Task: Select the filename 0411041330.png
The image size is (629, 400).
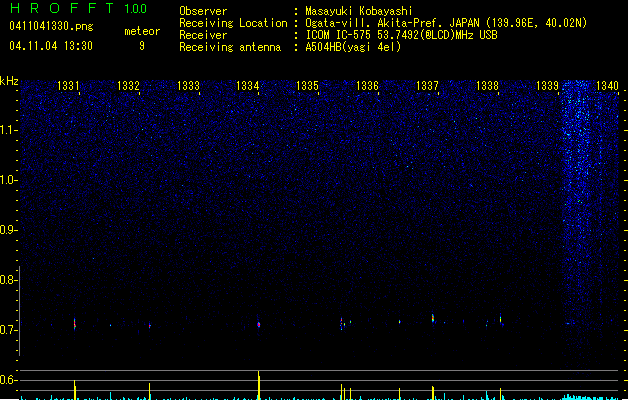Action: tap(51, 26)
